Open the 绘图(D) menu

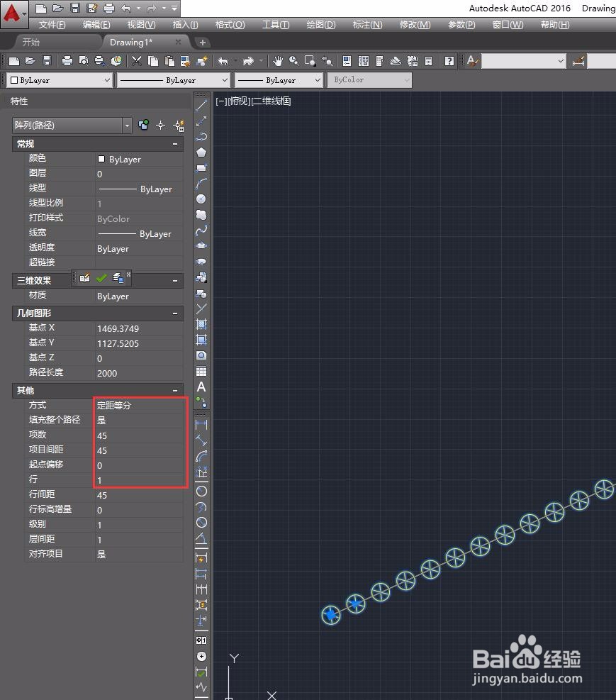(320, 25)
